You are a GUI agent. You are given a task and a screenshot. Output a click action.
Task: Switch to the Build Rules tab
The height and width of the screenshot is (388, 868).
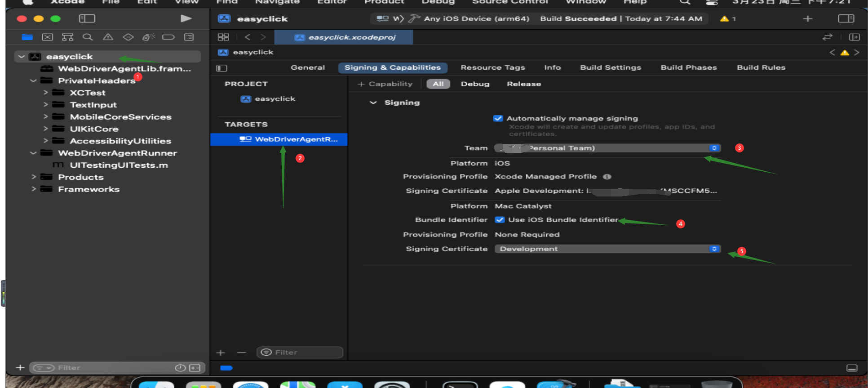click(761, 68)
